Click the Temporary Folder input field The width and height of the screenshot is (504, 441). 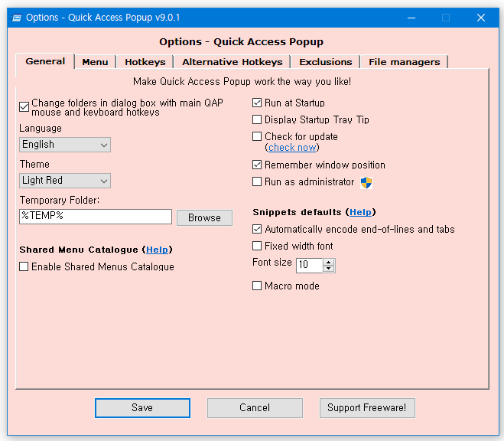pyautogui.click(x=96, y=217)
